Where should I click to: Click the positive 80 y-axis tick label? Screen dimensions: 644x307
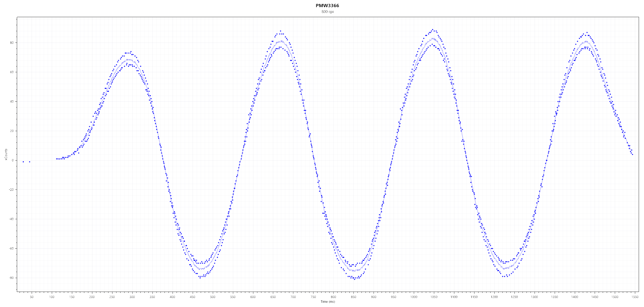click(12, 43)
